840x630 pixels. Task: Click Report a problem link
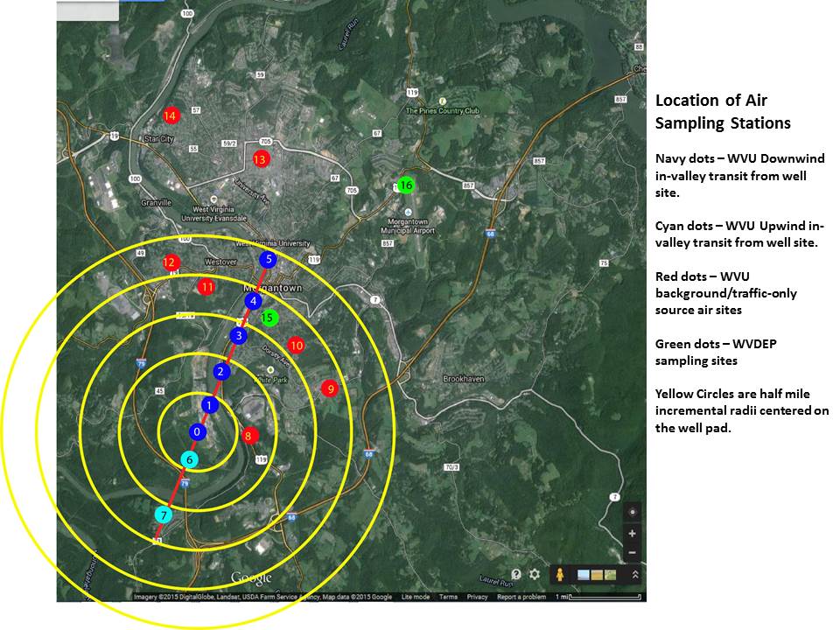(x=521, y=597)
